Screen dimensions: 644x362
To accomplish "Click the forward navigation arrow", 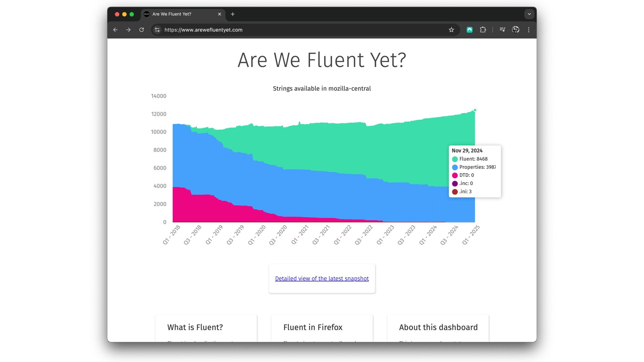I will click(128, 30).
